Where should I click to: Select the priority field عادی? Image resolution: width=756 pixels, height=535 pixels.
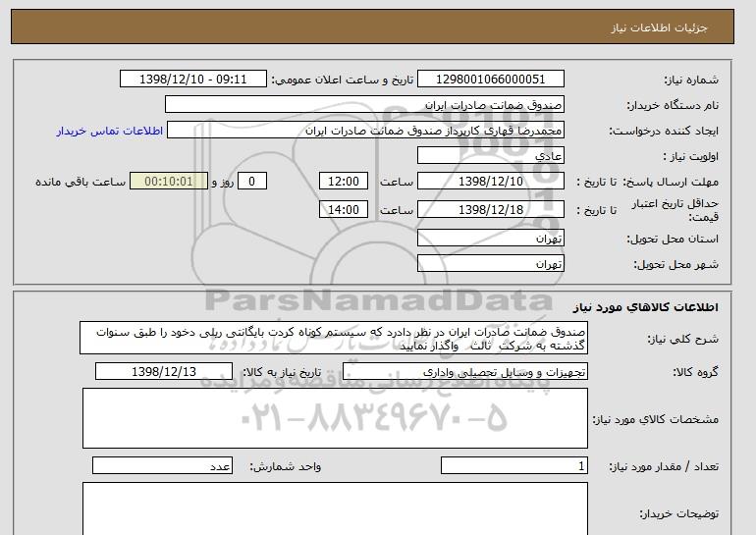click(491, 156)
